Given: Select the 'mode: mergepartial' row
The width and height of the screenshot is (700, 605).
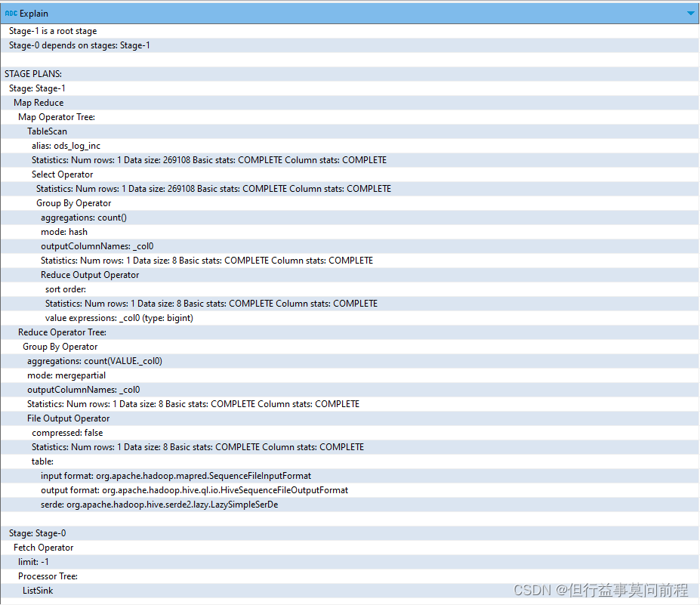Looking at the screenshot, I should coord(350,375).
